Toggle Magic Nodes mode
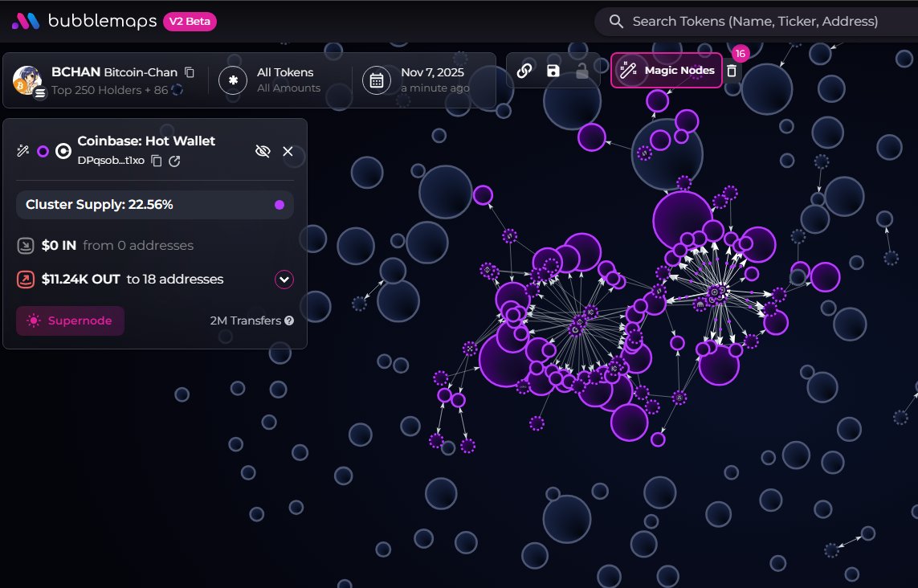The height and width of the screenshot is (588, 918). 667,70
